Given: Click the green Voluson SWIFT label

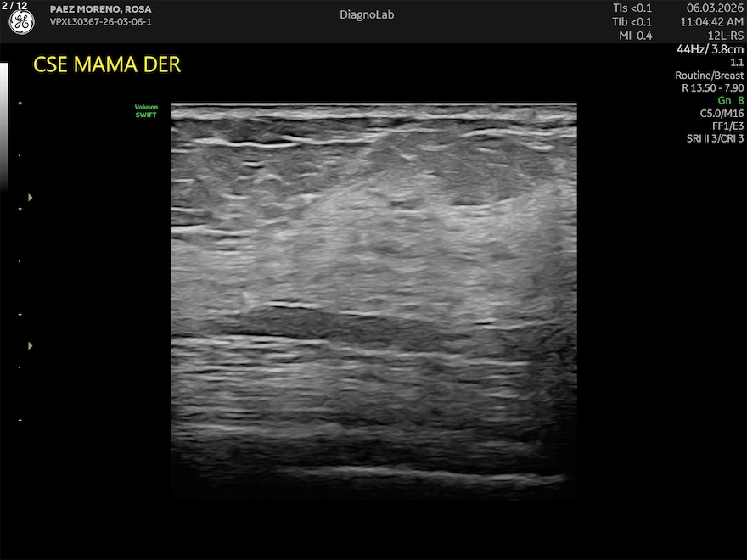Looking at the screenshot, I should 146,110.
